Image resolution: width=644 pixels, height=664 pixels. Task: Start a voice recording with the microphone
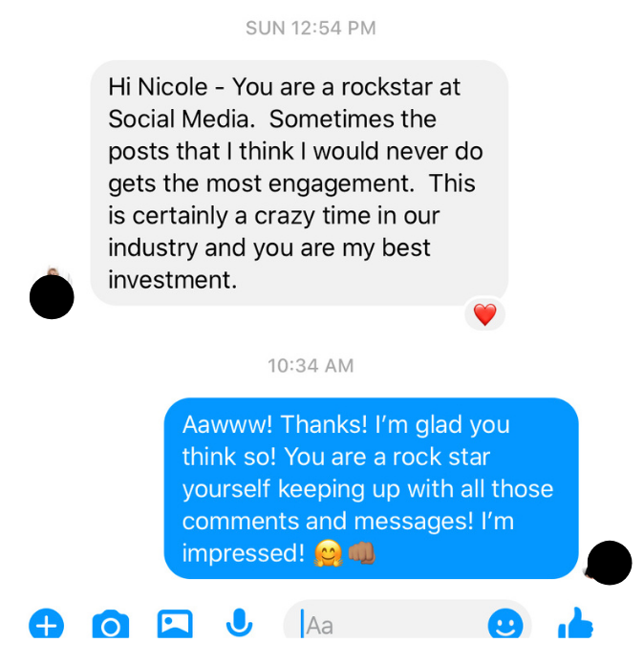tap(239, 623)
